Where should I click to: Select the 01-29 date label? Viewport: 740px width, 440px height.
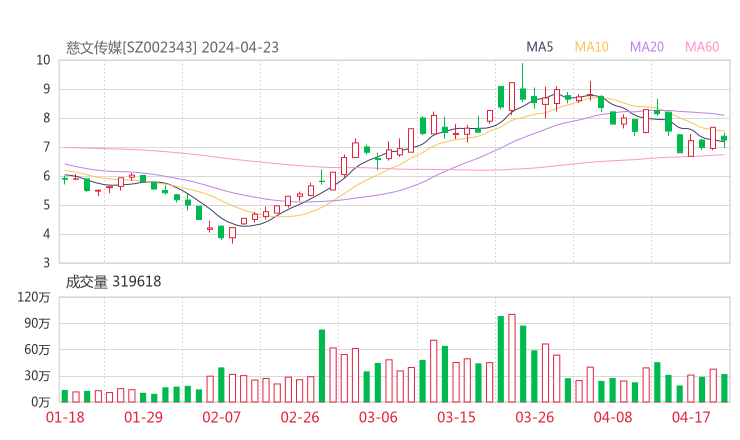tap(143, 417)
